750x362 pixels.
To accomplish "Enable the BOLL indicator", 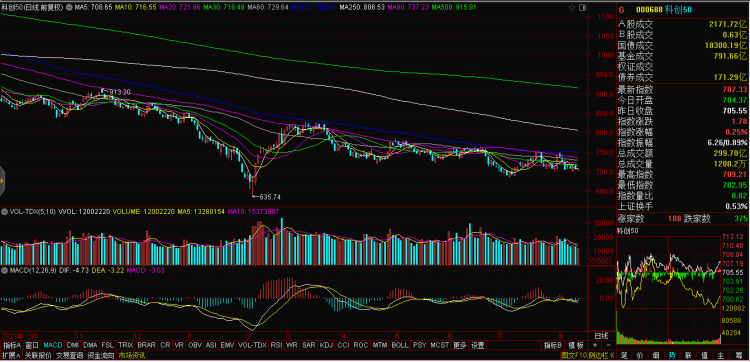I will tap(399, 345).
